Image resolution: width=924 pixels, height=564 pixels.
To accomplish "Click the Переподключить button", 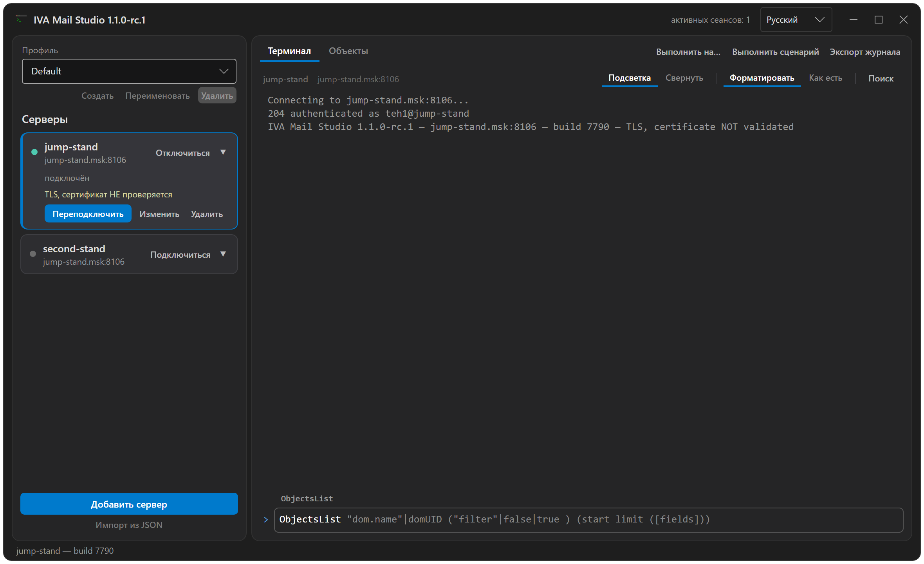I will (88, 214).
